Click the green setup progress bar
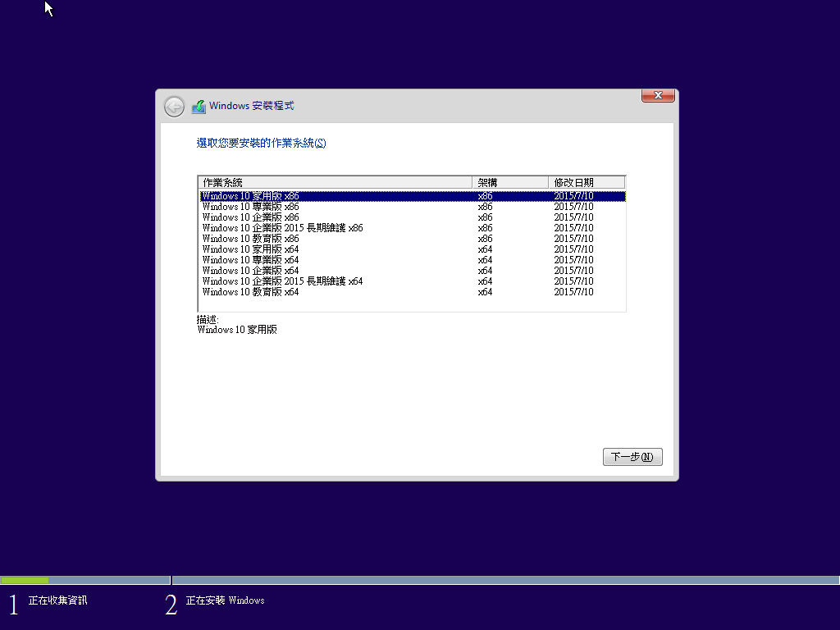The image size is (840, 630). 25,580
